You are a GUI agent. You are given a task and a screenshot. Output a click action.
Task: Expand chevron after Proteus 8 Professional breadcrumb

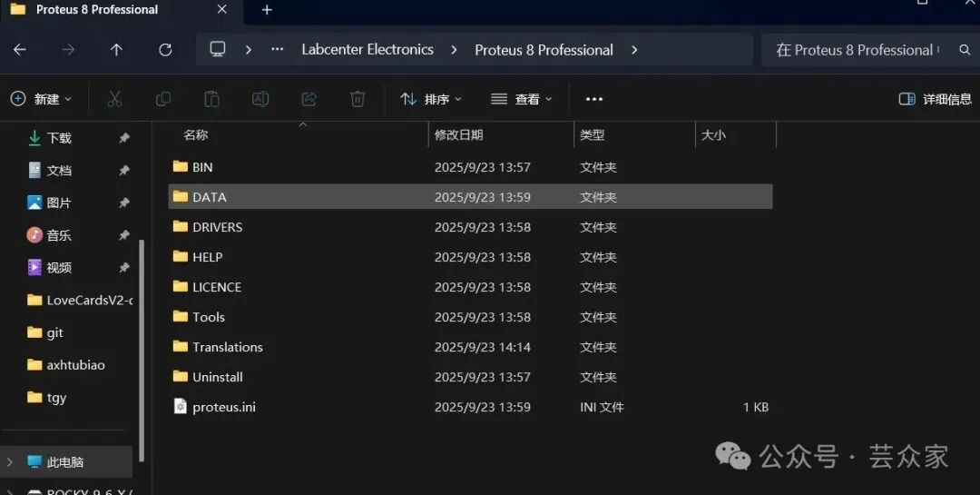coord(634,49)
